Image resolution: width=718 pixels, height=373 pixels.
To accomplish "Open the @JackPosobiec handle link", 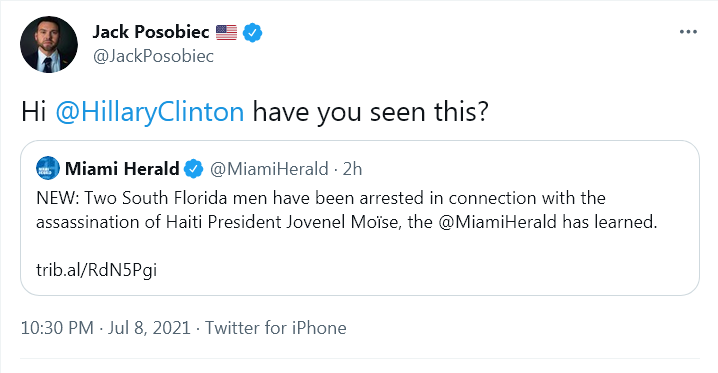I will pos(153,56).
